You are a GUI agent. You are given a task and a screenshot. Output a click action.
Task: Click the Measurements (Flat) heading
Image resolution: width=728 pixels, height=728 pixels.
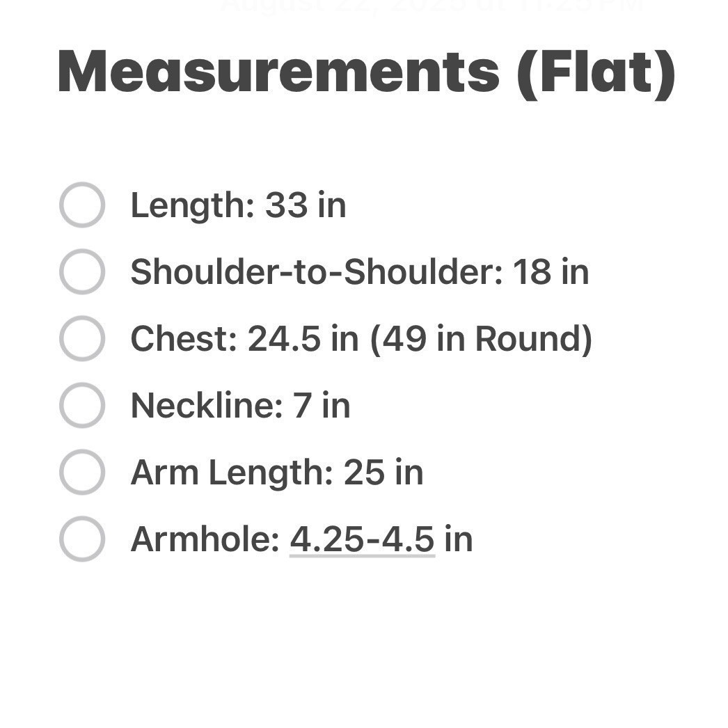tap(366, 71)
